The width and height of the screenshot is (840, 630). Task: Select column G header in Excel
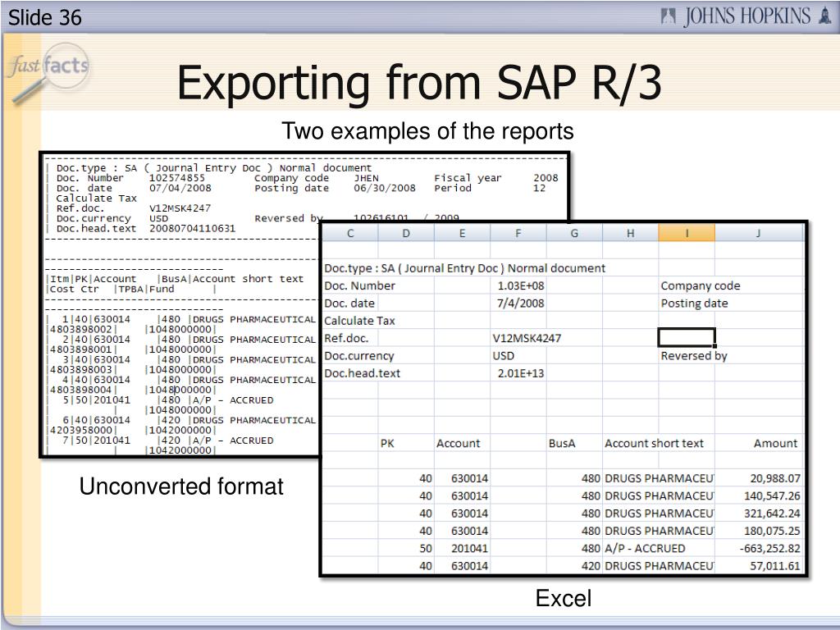coord(574,233)
